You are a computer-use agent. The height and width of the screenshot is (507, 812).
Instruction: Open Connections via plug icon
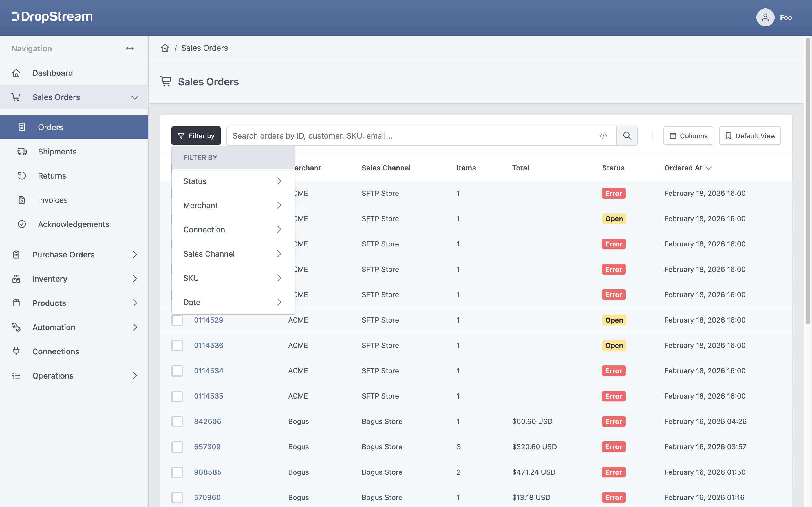coord(16,351)
